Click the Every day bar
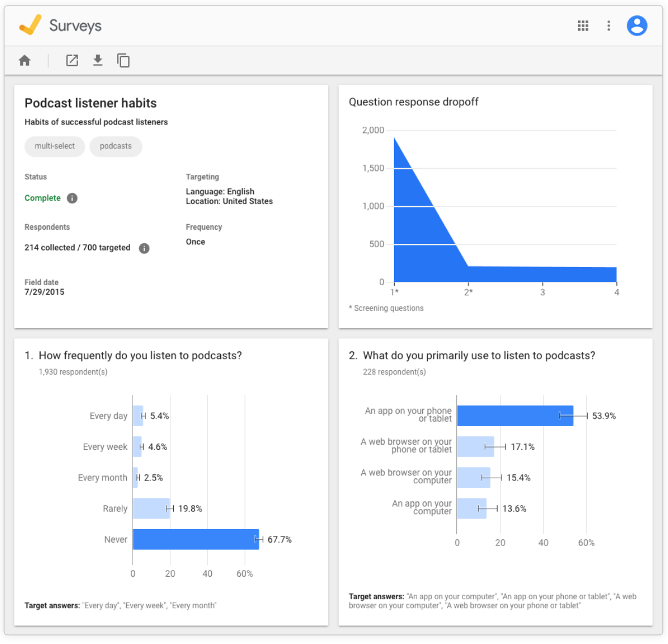This screenshot has height=644, width=668. pos(138,416)
